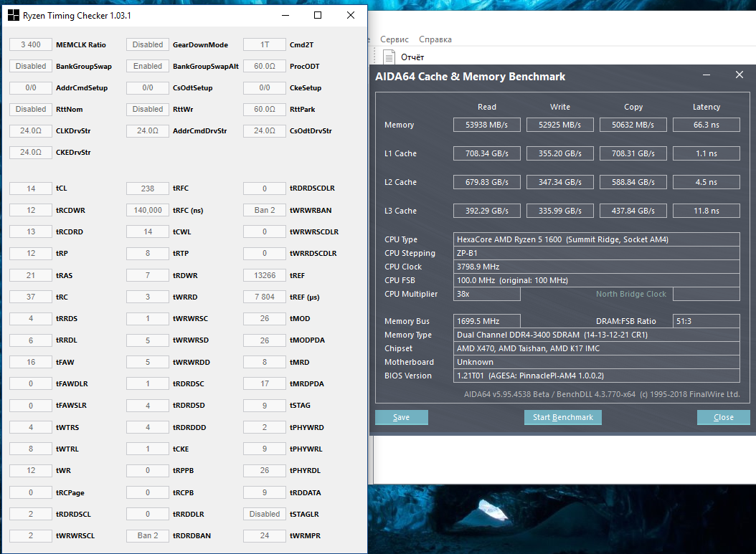
Task: Click the tWRWRBAN Ban 2 field
Action: pos(265,210)
